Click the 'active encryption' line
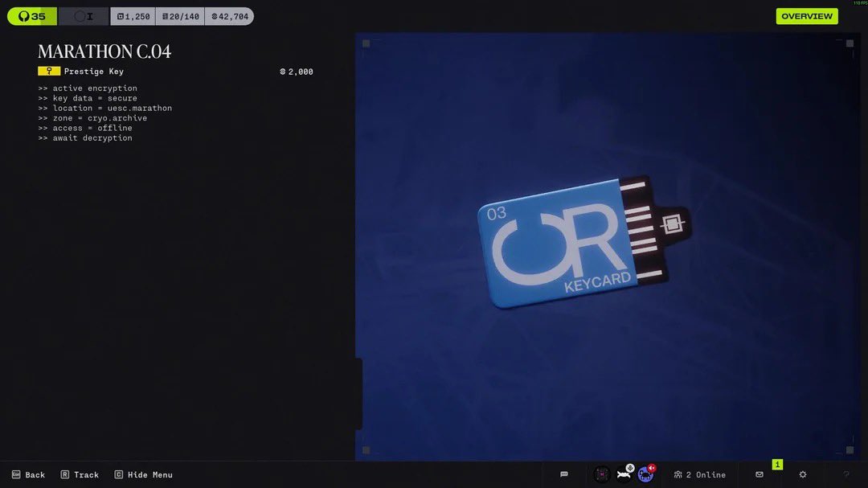The height and width of the screenshot is (488, 868). (x=88, y=88)
